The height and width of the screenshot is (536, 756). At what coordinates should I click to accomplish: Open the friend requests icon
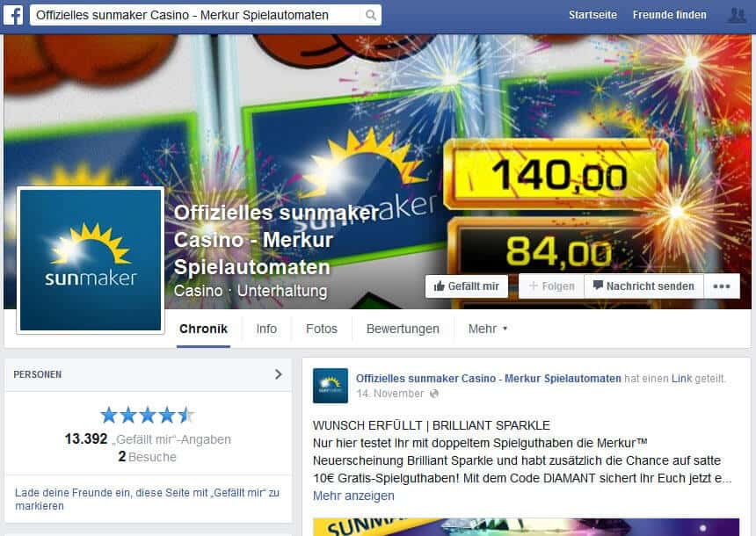(737, 16)
